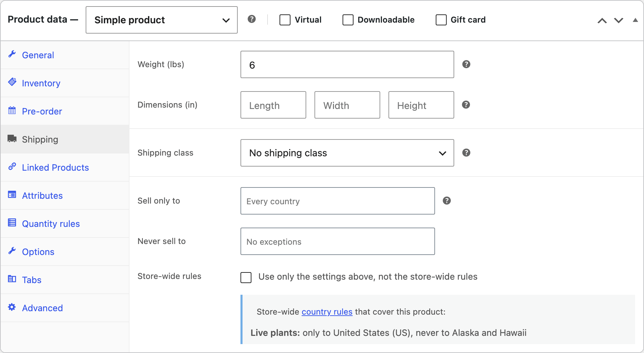The image size is (644, 353).
Task: Click the Inventory tab tag icon
Action: [x=12, y=82]
